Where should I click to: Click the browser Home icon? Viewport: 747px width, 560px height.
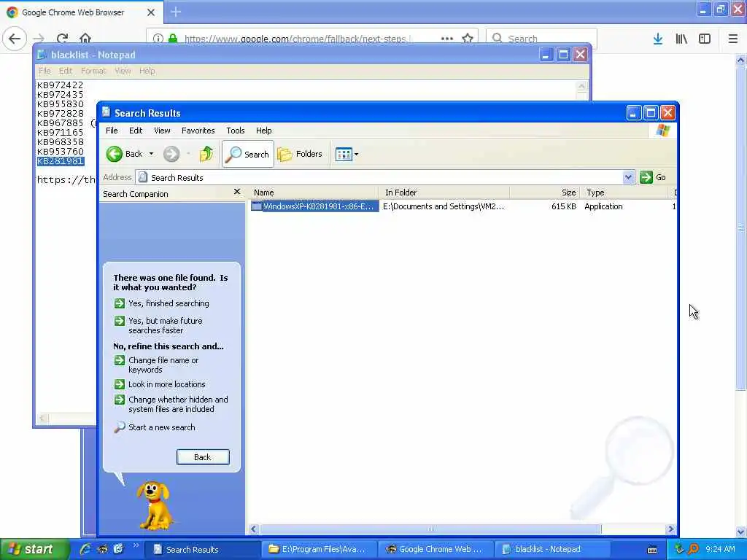85,38
